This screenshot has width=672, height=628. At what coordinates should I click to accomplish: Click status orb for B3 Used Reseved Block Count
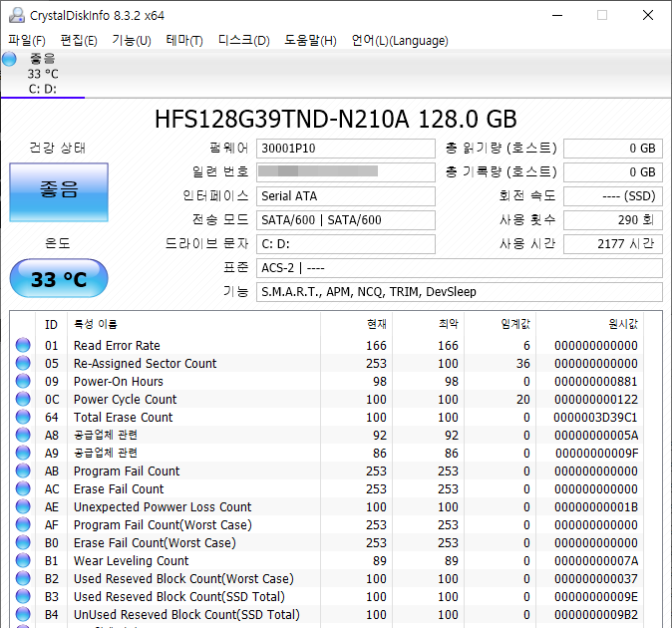click(23, 597)
